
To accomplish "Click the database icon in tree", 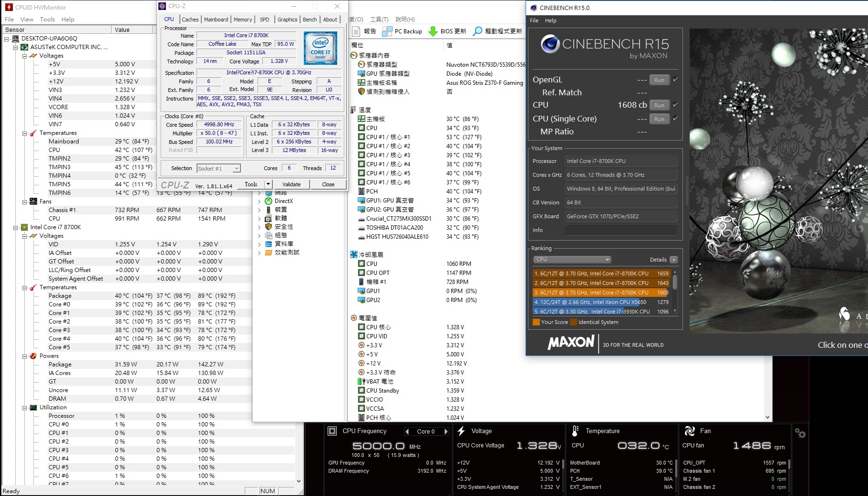I will pos(269,244).
